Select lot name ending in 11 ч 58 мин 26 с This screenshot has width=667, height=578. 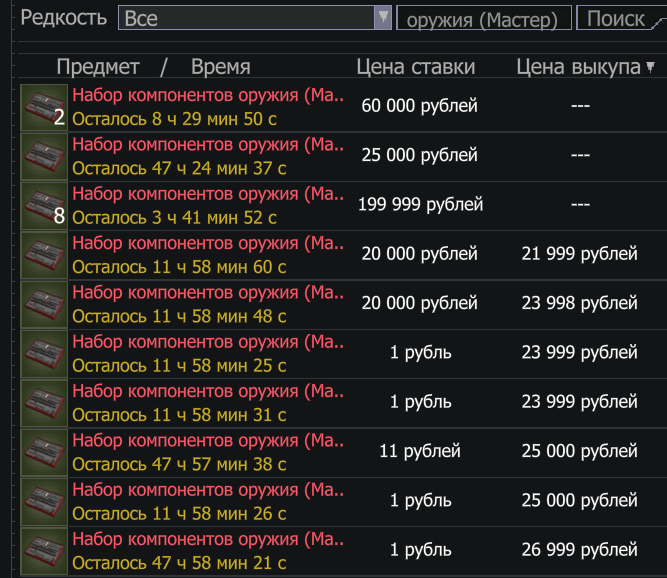[208, 490]
